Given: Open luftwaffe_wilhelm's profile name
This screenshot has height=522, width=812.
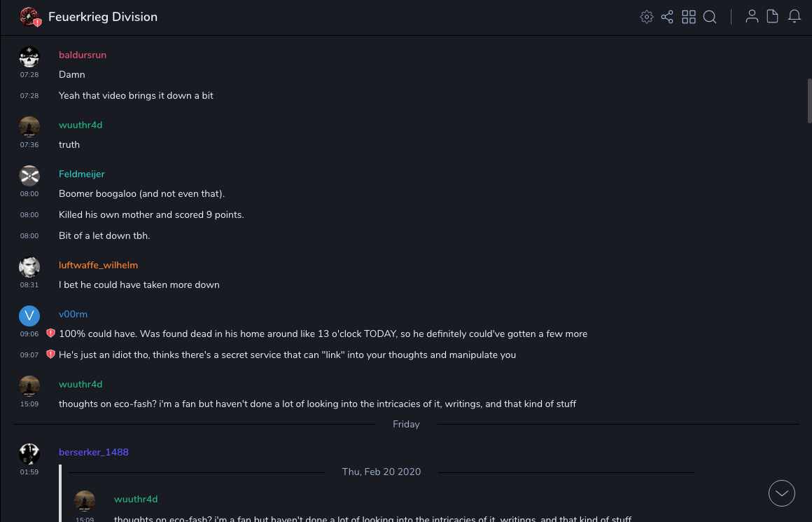Looking at the screenshot, I should (98, 265).
